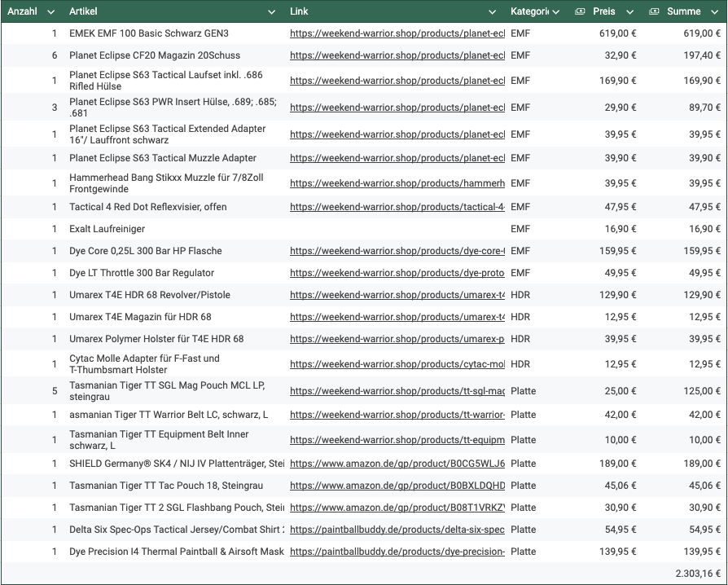Select the total sum cell 2.303,16 €
Screen dimensions: 728x585
[697, 574]
